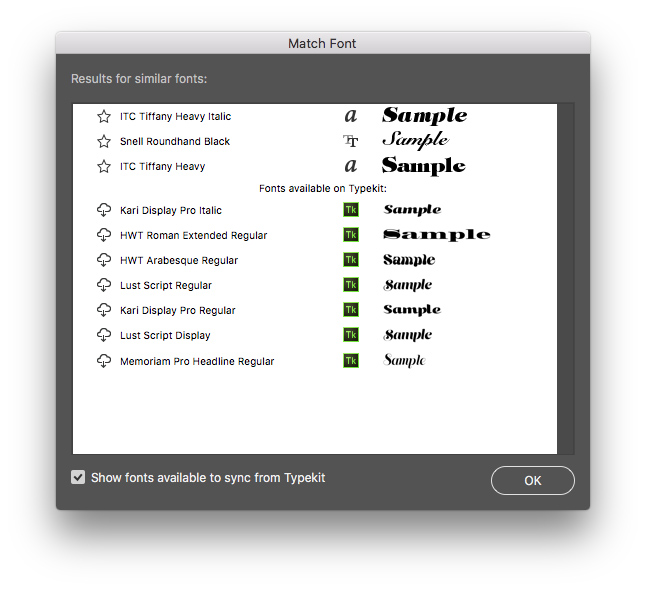Click Sample preview of ITC Tiffany Heavy Italic

424,116
